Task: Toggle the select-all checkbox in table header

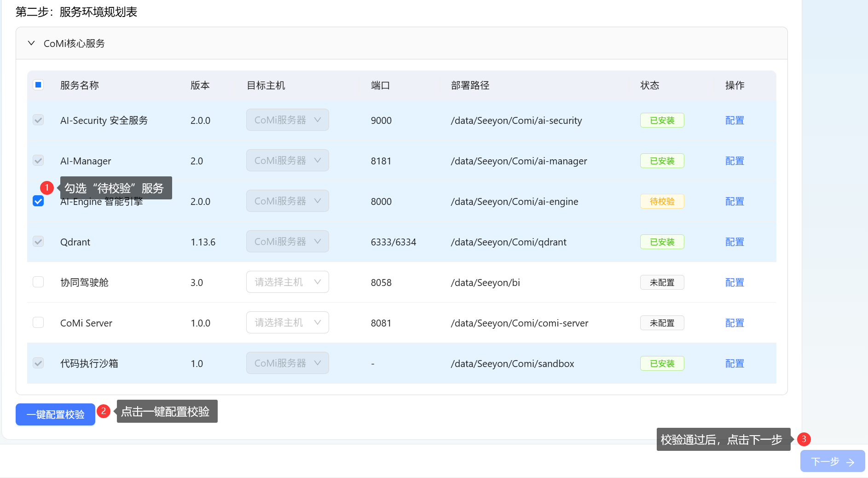Action: [38, 85]
